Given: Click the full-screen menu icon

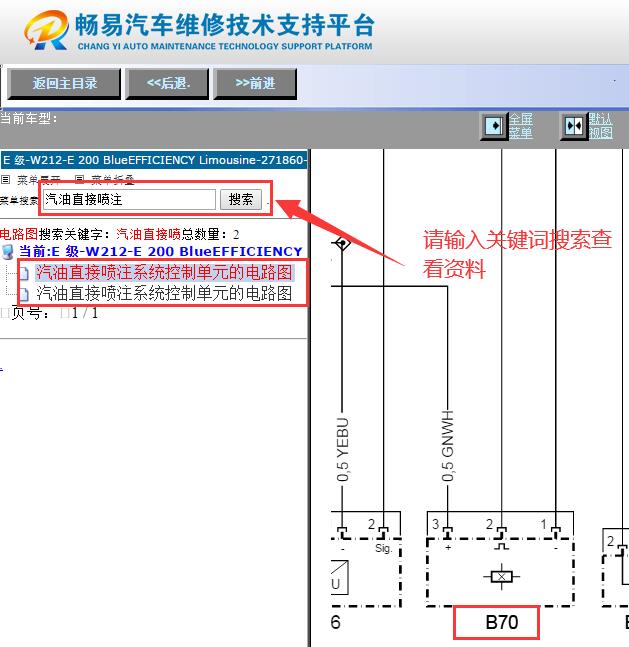Looking at the screenshot, I should (x=494, y=126).
